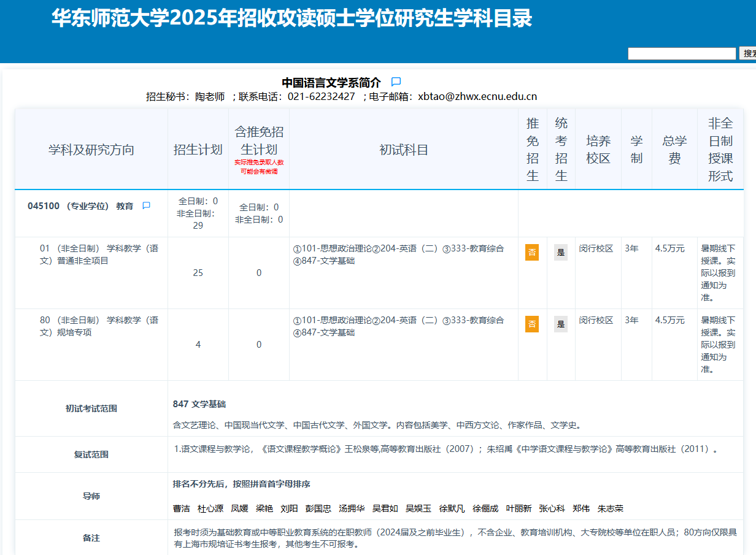756x555 pixels.
Task: Click the 初试考试范围 row label
Action: click(x=91, y=408)
